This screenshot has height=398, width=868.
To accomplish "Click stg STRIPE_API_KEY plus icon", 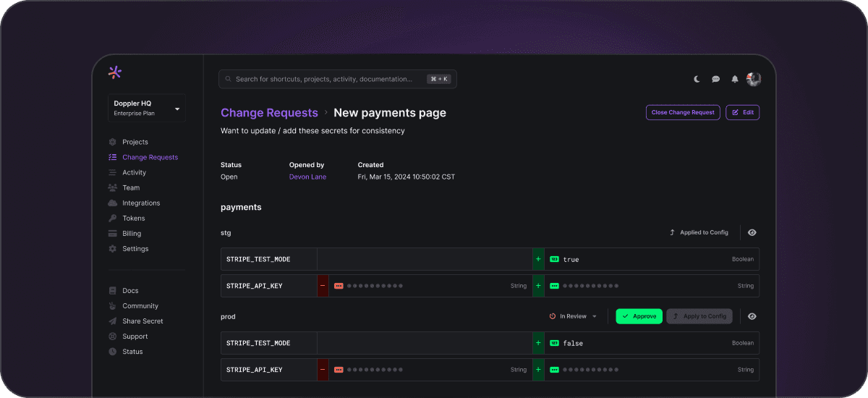I will click(x=537, y=286).
